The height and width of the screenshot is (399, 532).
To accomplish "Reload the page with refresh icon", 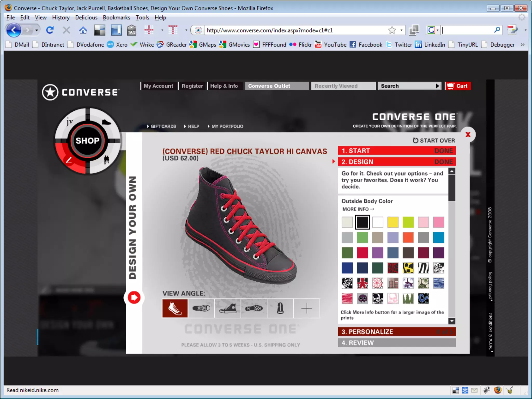I will pos(50,30).
